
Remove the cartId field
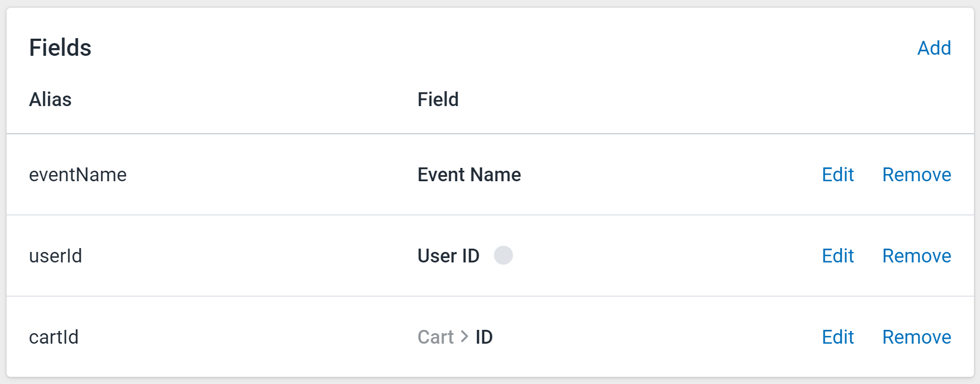click(916, 337)
